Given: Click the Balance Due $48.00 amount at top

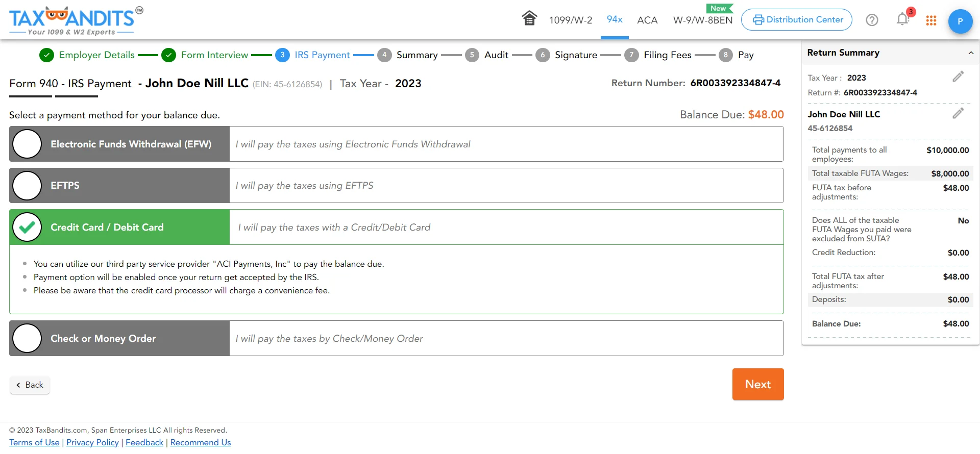Looking at the screenshot, I should pyautogui.click(x=766, y=115).
